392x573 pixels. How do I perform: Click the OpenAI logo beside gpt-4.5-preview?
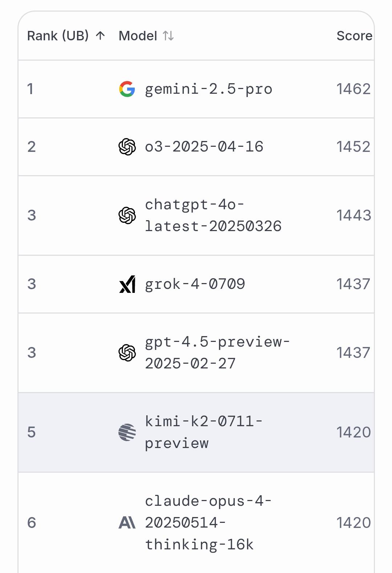pos(127,353)
